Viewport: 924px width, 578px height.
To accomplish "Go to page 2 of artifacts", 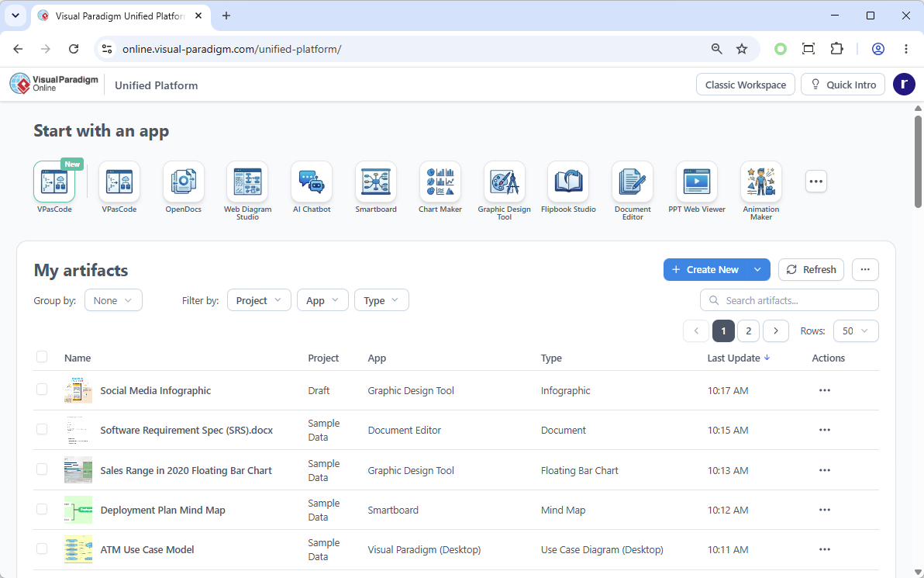I will pyautogui.click(x=748, y=331).
